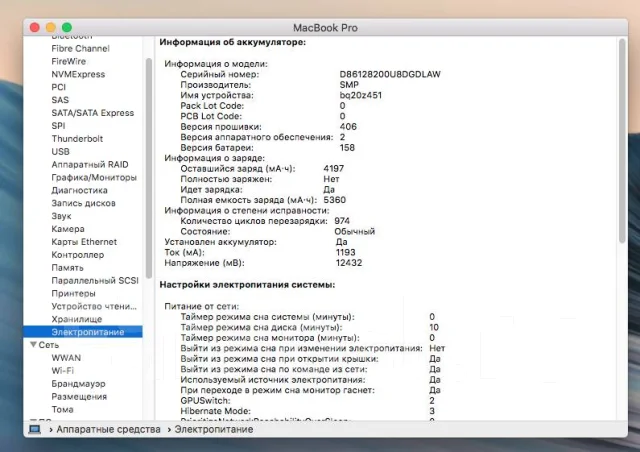Image resolution: width=640 pixels, height=452 pixels.
Task: Click yellow minimize window button
Action: (x=51, y=27)
